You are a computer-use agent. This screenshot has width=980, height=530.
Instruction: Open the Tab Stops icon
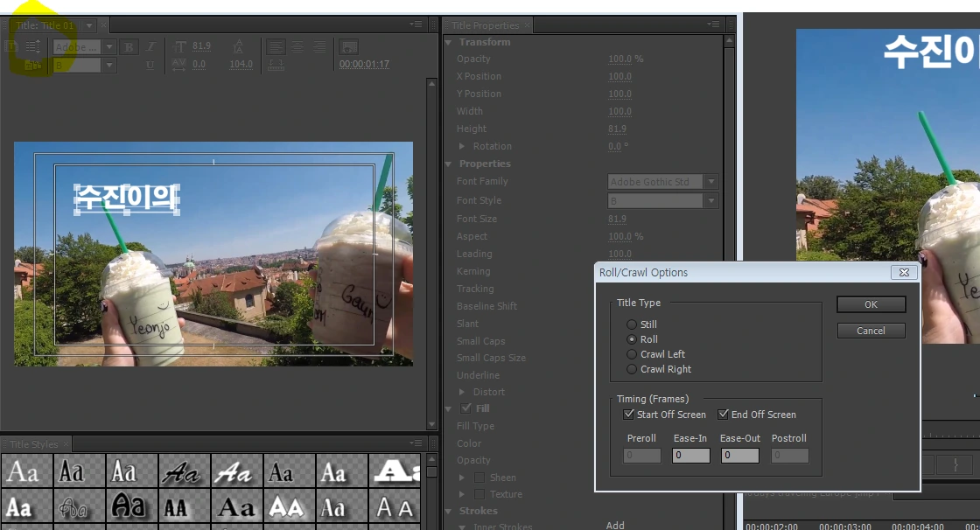tap(276, 65)
